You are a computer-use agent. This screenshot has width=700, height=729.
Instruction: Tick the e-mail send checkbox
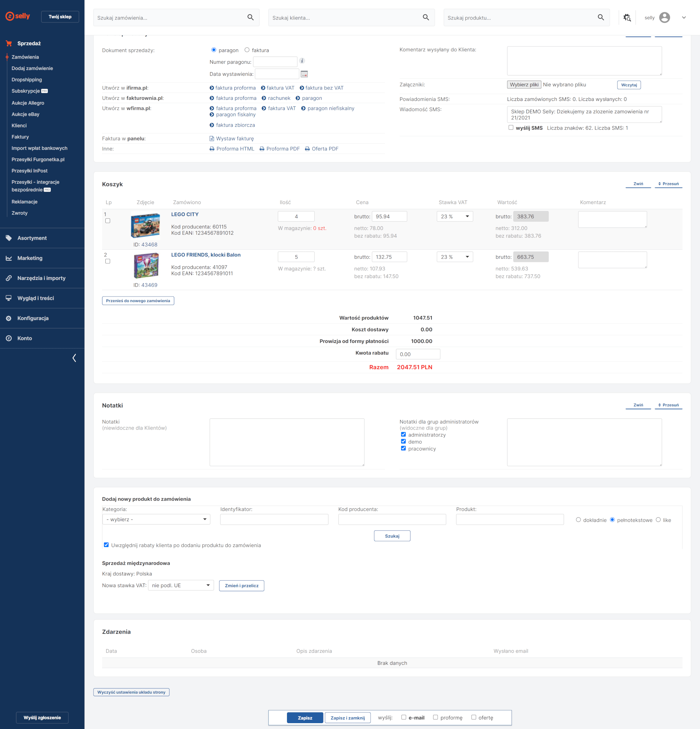[403, 718]
